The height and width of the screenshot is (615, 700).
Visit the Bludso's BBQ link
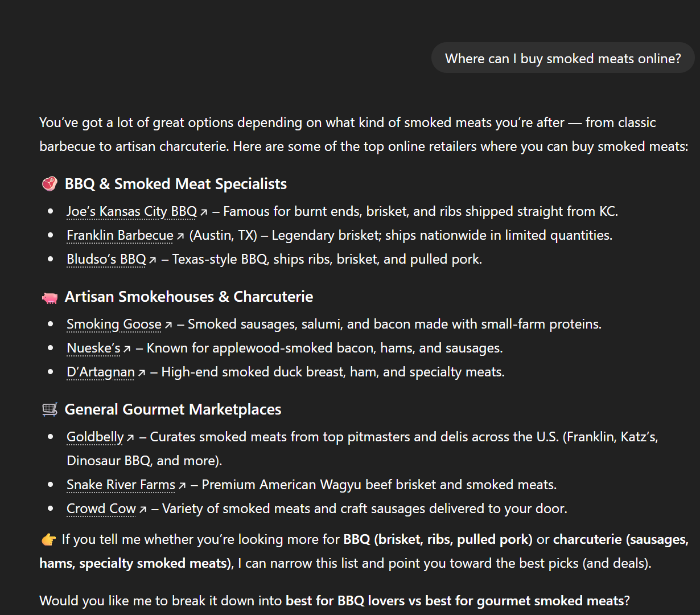tap(106, 260)
